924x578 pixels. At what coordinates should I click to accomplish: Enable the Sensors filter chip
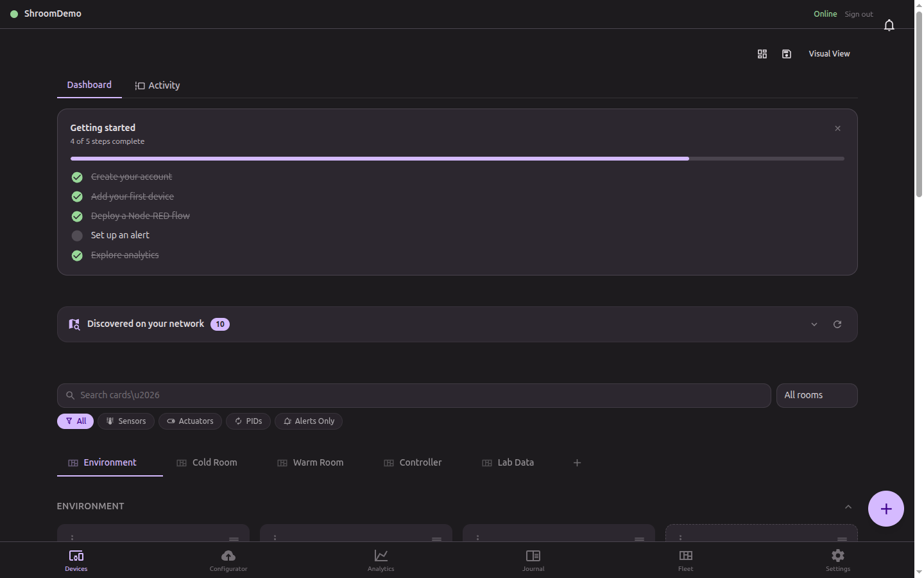coord(126,421)
